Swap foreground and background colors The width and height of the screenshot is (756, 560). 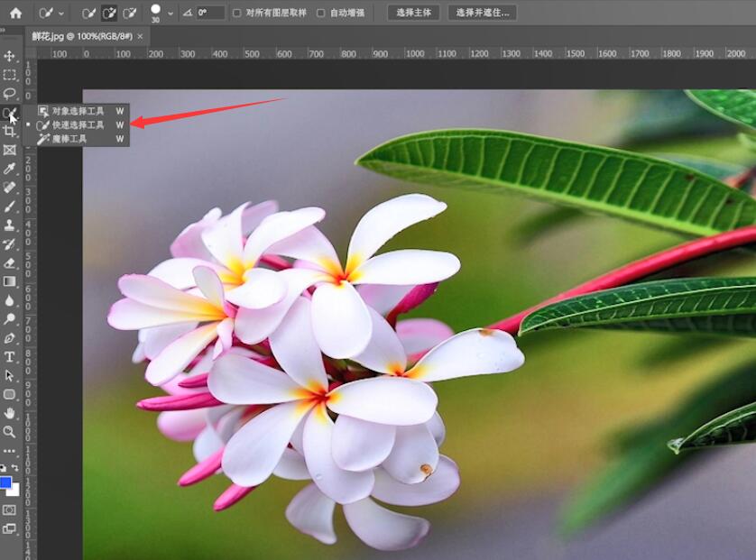point(15,467)
